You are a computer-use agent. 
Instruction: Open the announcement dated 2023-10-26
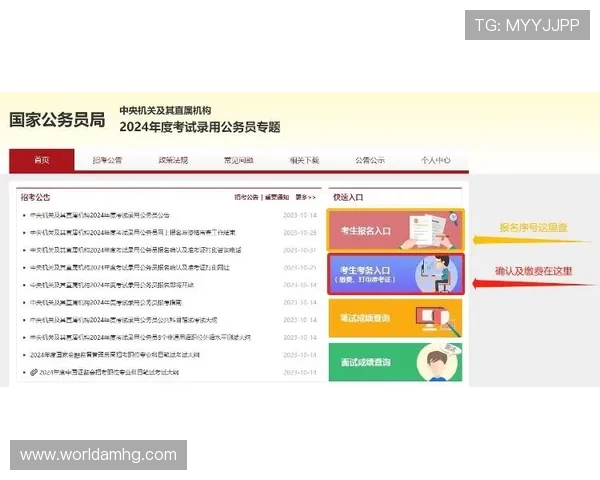click(x=133, y=232)
